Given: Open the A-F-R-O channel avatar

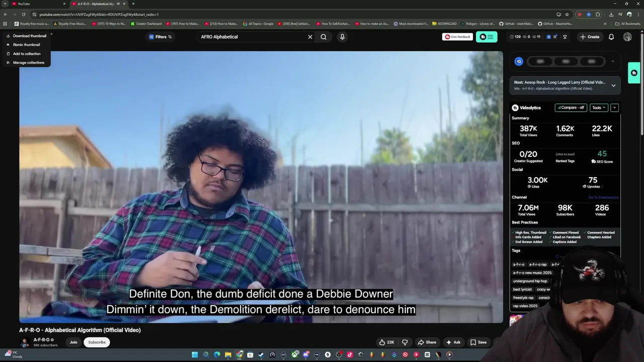Looking at the screenshot, I should (x=24, y=342).
